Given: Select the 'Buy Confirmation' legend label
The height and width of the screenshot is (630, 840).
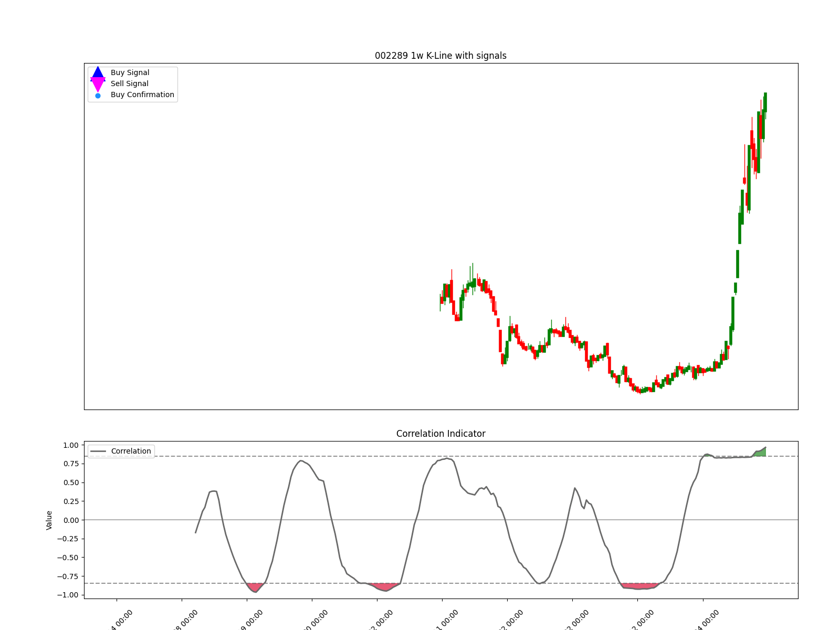Looking at the screenshot, I should pyautogui.click(x=142, y=94).
